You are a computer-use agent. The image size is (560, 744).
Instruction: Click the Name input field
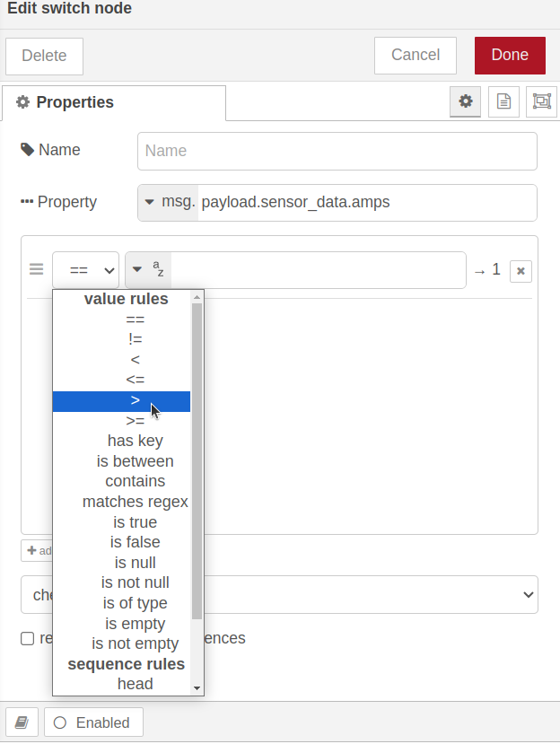coord(337,151)
